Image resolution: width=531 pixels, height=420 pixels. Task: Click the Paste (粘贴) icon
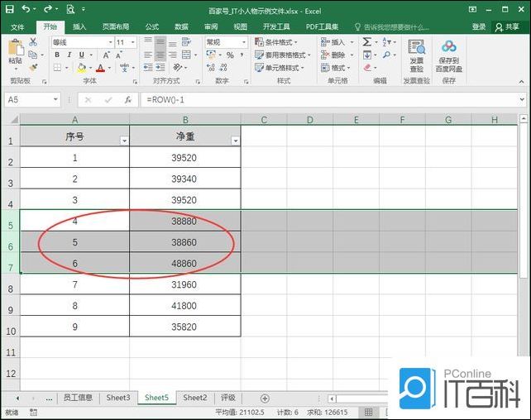tap(15, 50)
